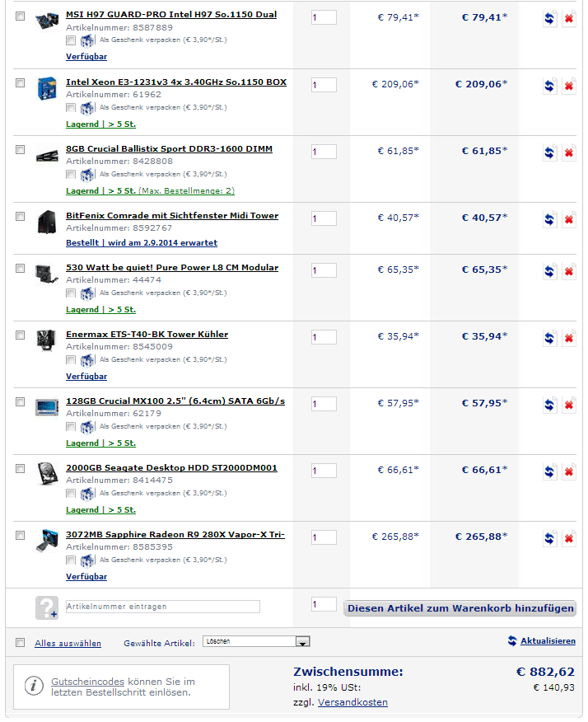Click quantity field for Sapphire Radeon R9
Viewport: 588px width, 722px height.
click(324, 537)
